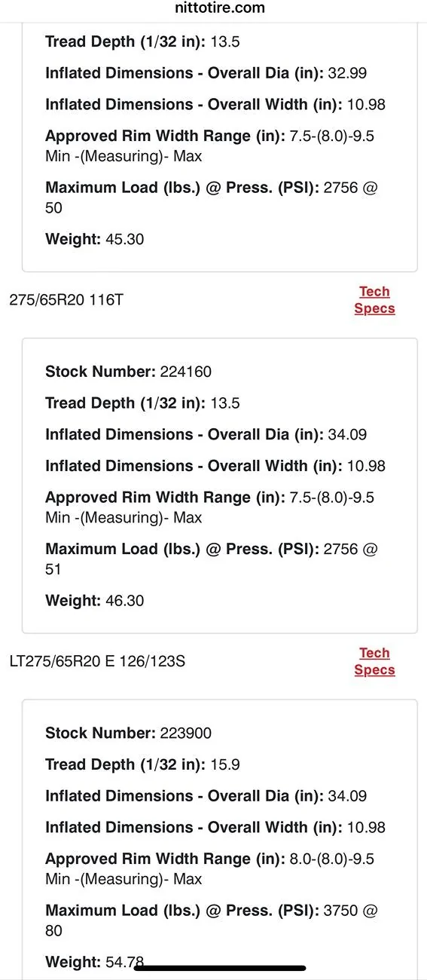This screenshot has height=980, width=427.
Task: Tap the Weight 45.30 line
Action: 95,239
